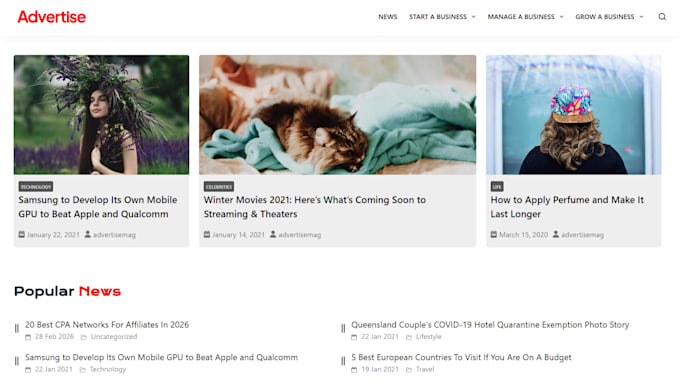Open cat on blanket thumbnail image
Screen dimensions: 680x383
pyautogui.click(x=337, y=115)
